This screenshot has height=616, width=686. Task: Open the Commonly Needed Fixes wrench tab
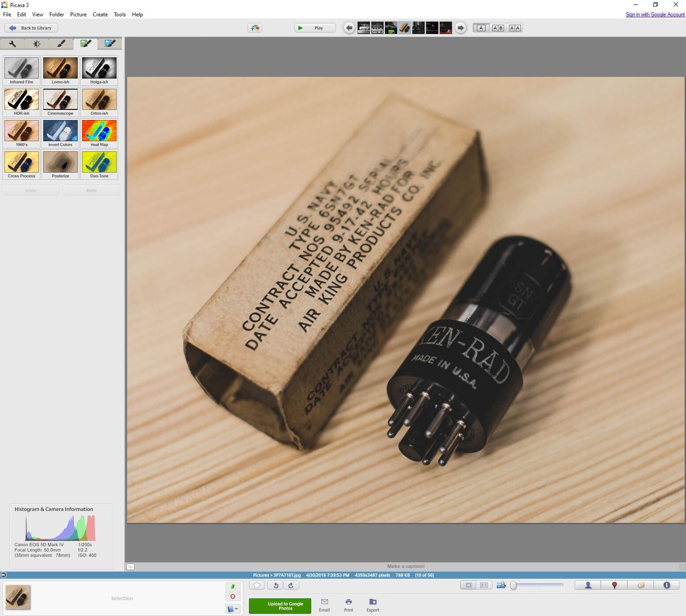12,44
